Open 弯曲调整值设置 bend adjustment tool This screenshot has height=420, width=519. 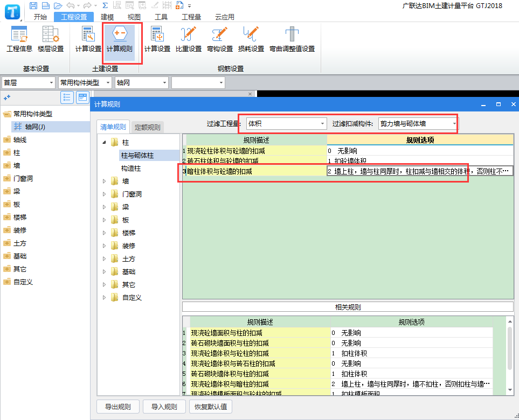pos(292,39)
